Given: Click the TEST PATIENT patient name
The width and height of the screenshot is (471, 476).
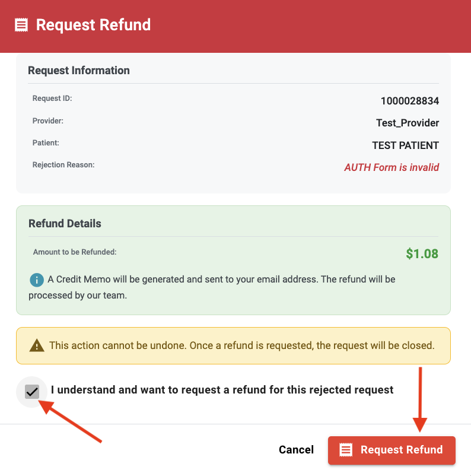Looking at the screenshot, I should [405, 145].
